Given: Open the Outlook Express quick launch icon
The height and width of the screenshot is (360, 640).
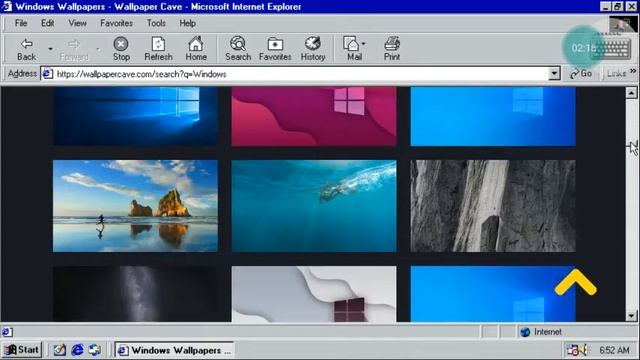Looking at the screenshot, I should point(95,350).
